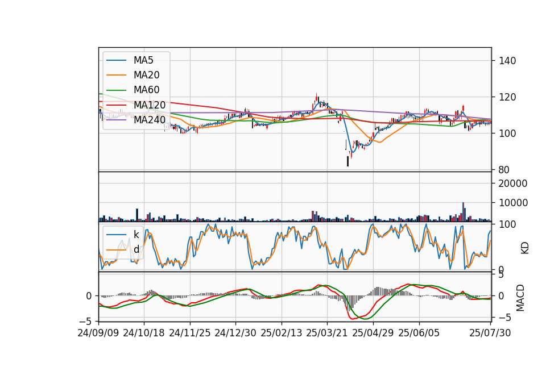Screen dimensions: 546x392
Task: Click the 80 price axis value
Action: click(504, 170)
